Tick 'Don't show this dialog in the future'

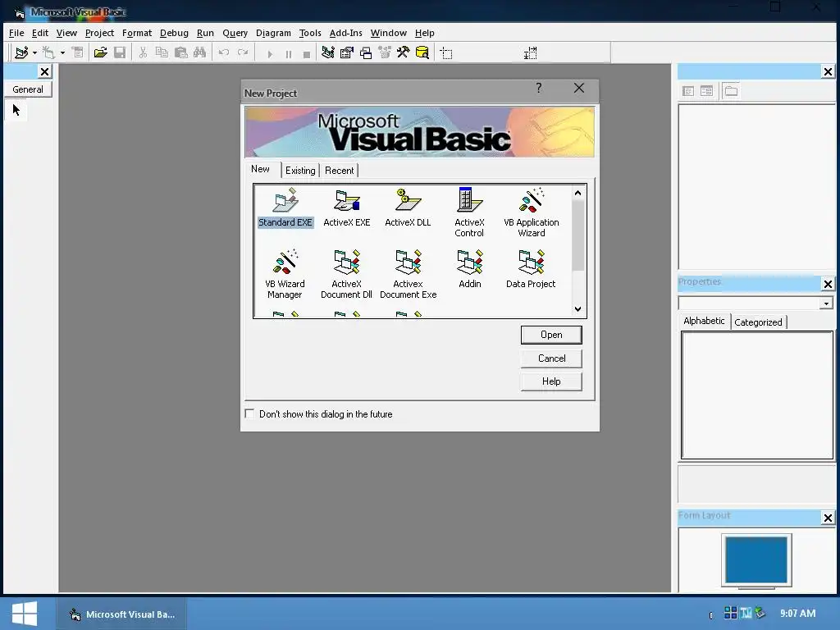pos(249,413)
